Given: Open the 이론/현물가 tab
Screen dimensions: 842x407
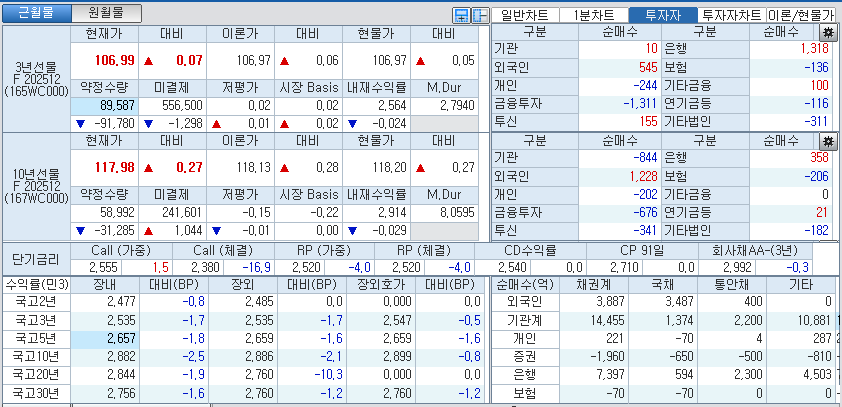Looking at the screenshot, I should (801, 15).
